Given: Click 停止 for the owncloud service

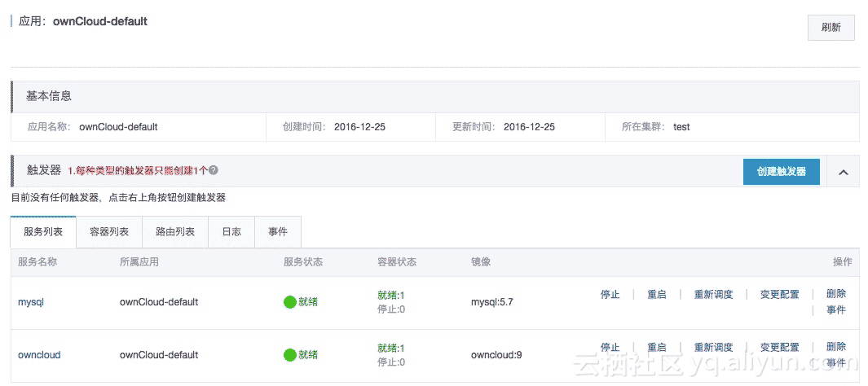Looking at the screenshot, I should [x=610, y=347].
